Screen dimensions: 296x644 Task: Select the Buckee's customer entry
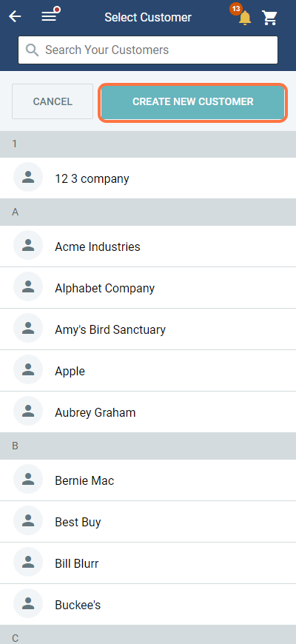point(148,605)
